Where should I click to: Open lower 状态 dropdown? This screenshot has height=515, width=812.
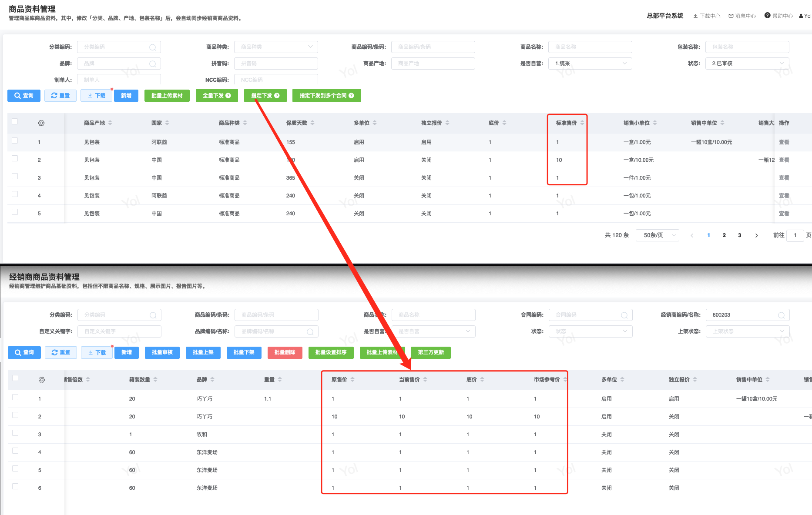click(591, 331)
